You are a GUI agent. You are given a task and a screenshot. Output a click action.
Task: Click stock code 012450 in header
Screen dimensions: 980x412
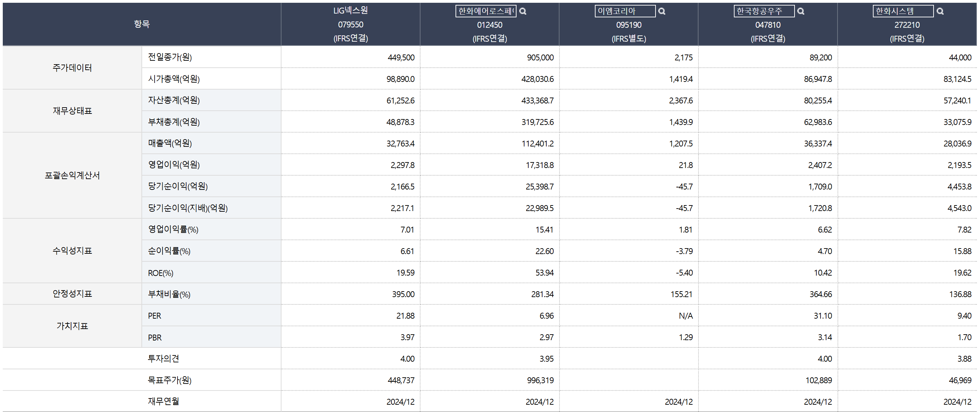489,25
